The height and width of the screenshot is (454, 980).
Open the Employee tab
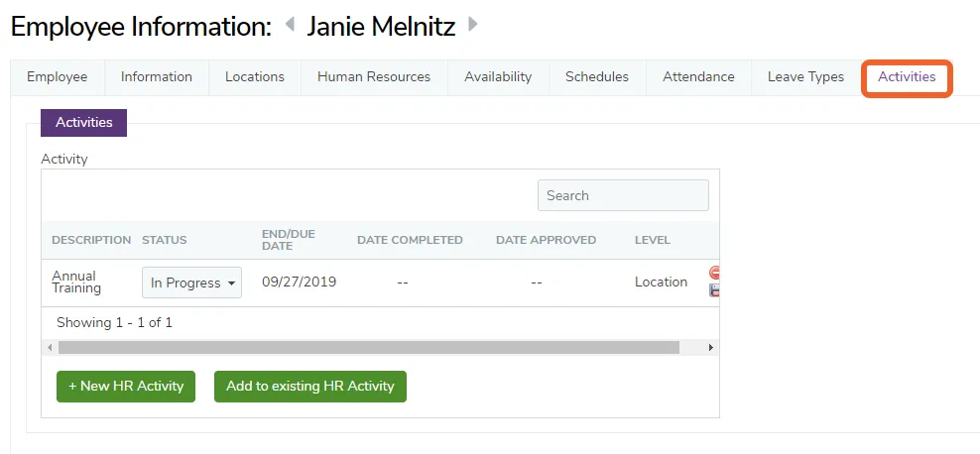point(57,77)
